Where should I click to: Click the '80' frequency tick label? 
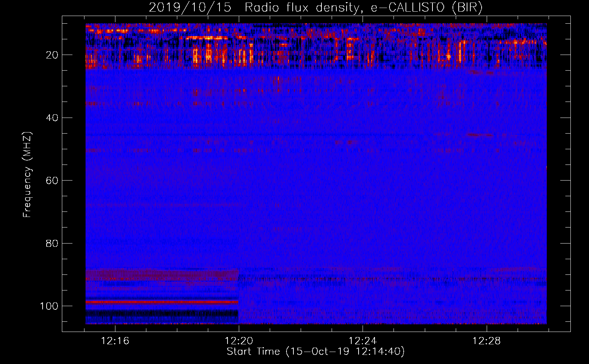(52, 243)
